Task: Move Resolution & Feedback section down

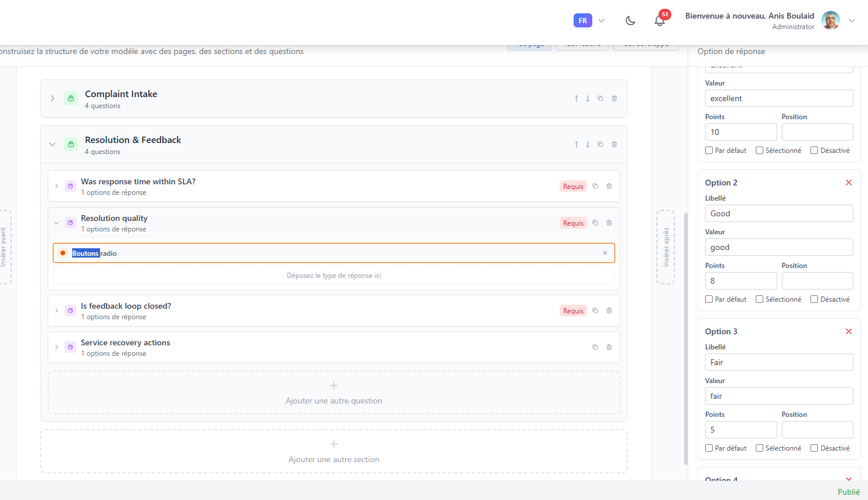Action: click(588, 144)
